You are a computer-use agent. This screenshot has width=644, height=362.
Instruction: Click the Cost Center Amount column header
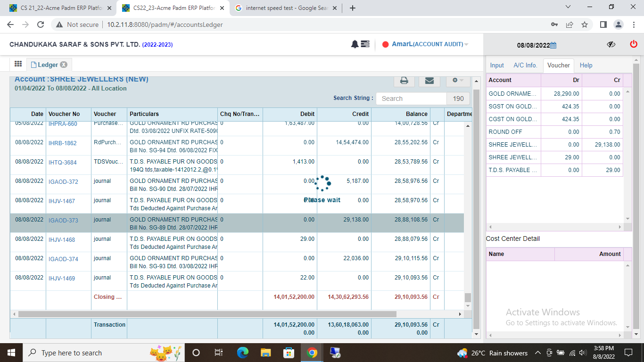tap(589, 254)
